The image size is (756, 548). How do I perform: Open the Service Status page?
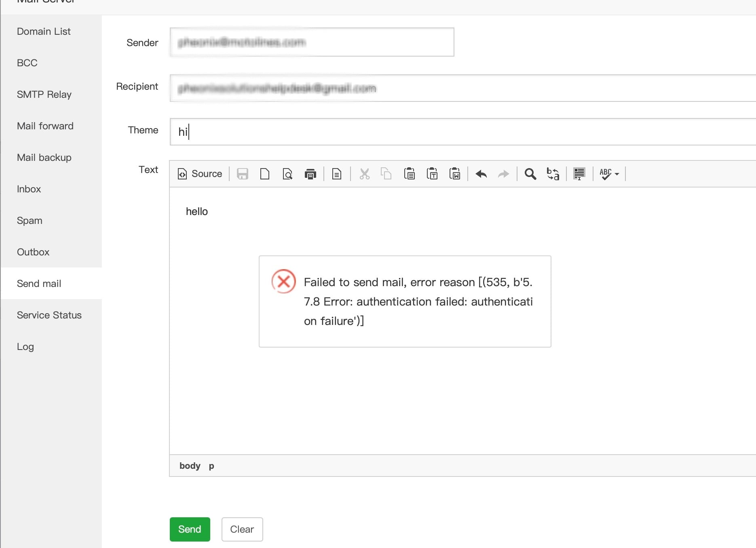pyautogui.click(x=49, y=315)
